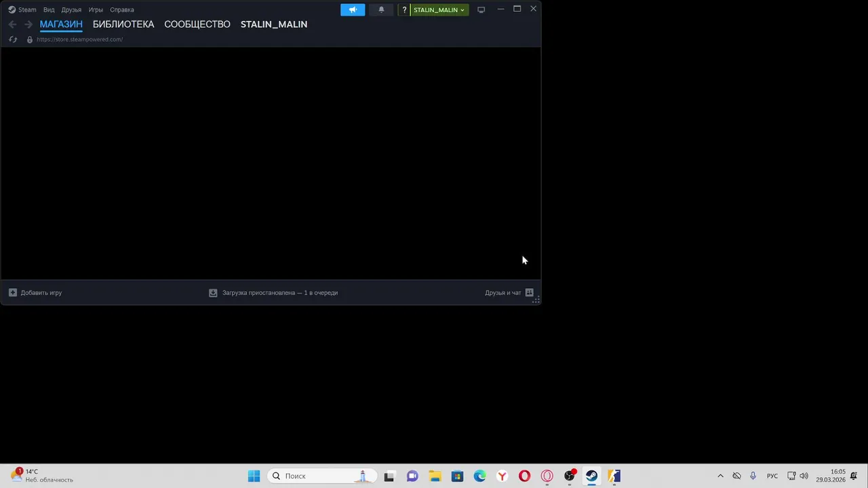Open the purple chat app on the taskbar
This screenshot has width=868, height=488.
[x=412, y=476]
